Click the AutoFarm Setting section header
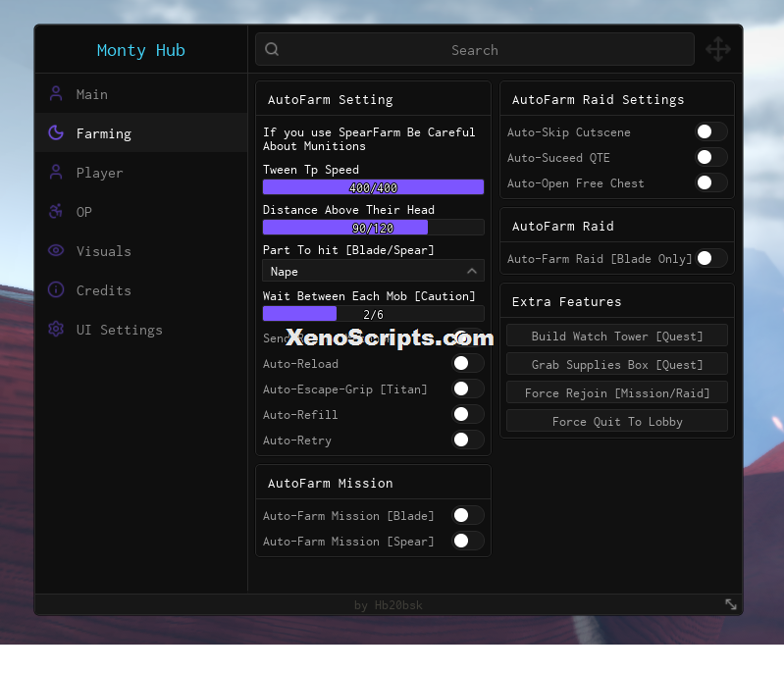Screen dimensions: 784x674 click(331, 99)
